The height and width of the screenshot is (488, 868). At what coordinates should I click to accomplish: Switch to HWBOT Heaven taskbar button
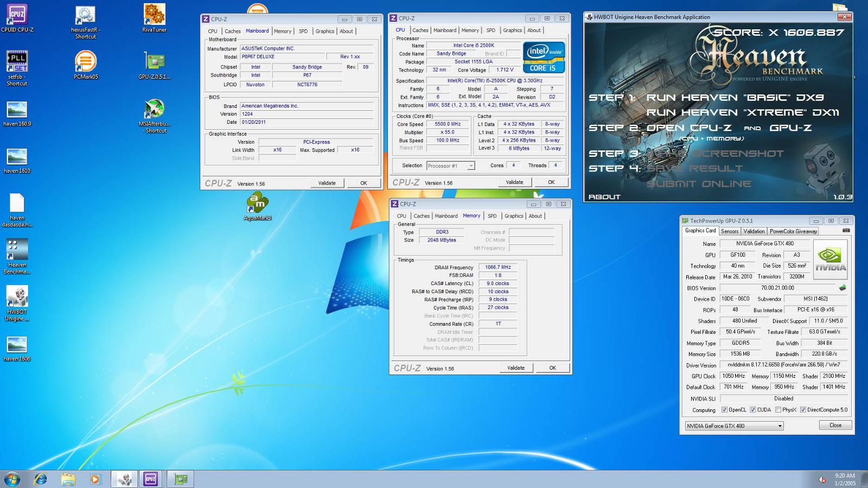pyautogui.click(x=125, y=479)
